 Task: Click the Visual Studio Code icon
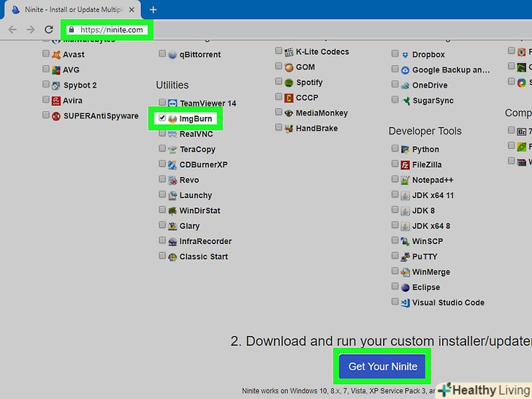[x=405, y=303]
